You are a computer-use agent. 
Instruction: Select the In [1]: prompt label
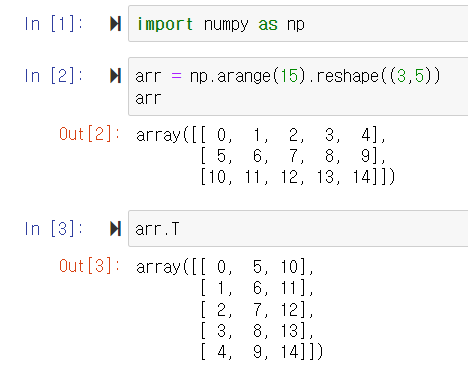click(x=54, y=24)
